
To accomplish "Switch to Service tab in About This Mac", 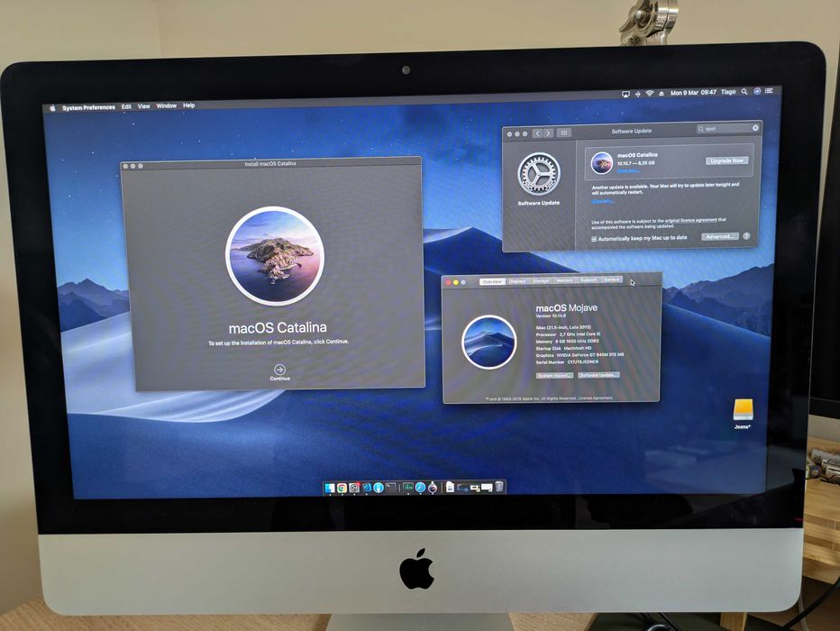I will click(x=612, y=279).
